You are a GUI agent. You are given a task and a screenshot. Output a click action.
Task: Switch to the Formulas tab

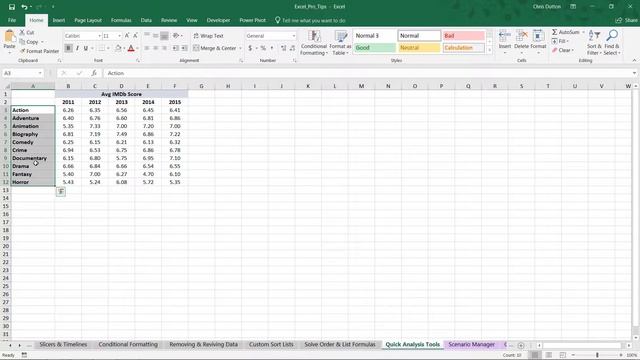click(x=121, y=20)
